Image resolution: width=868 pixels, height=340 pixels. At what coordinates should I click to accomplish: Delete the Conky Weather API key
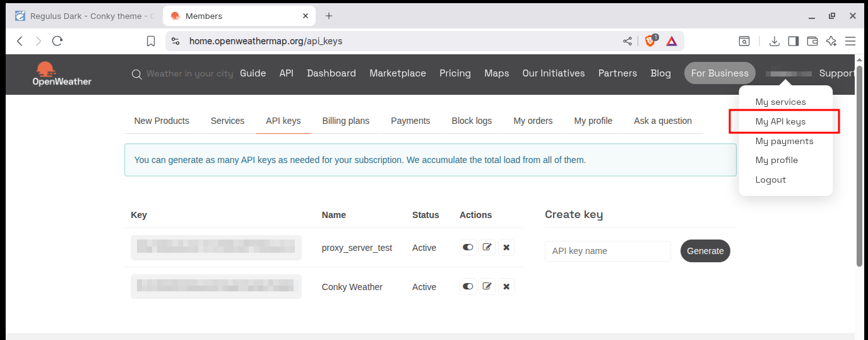pos(506,287)
